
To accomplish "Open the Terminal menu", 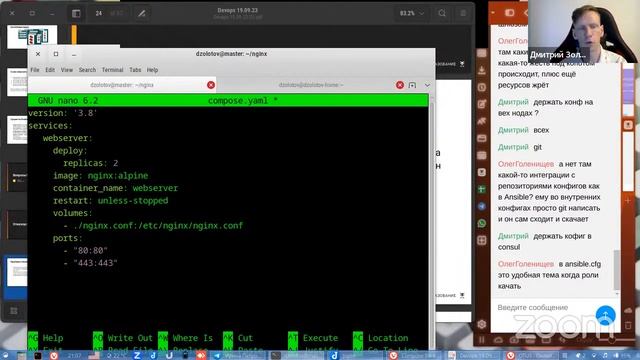I will click(112, 70).
